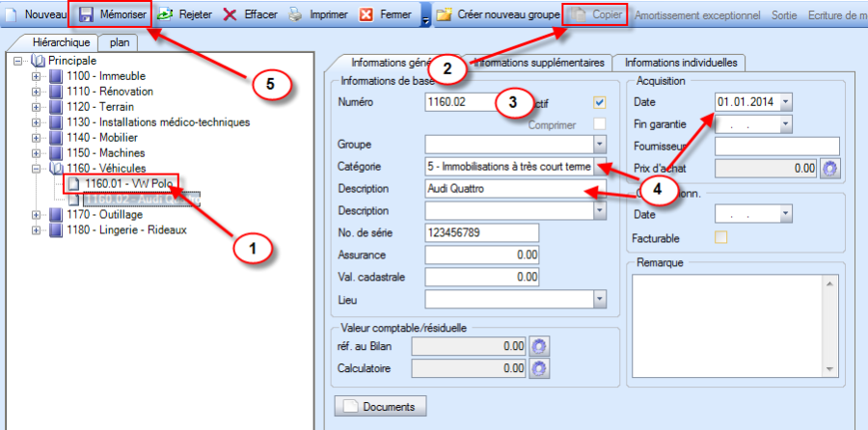868x430 pixels.
Task: Click the Sortie toolbar item
Action: [784, 14]
